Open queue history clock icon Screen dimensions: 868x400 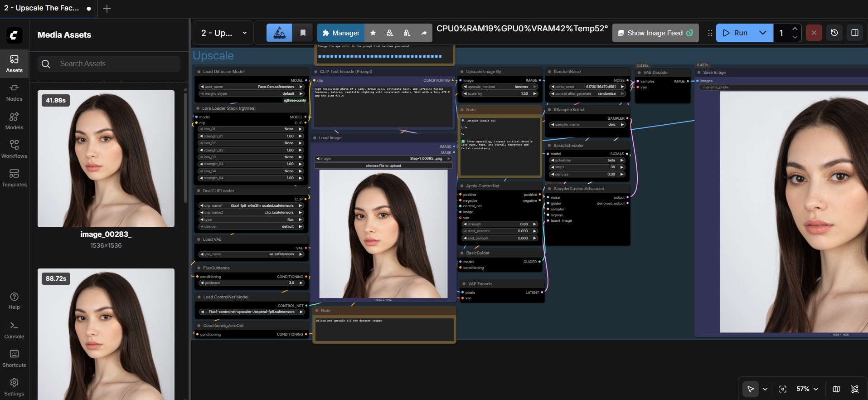(834, 33)
